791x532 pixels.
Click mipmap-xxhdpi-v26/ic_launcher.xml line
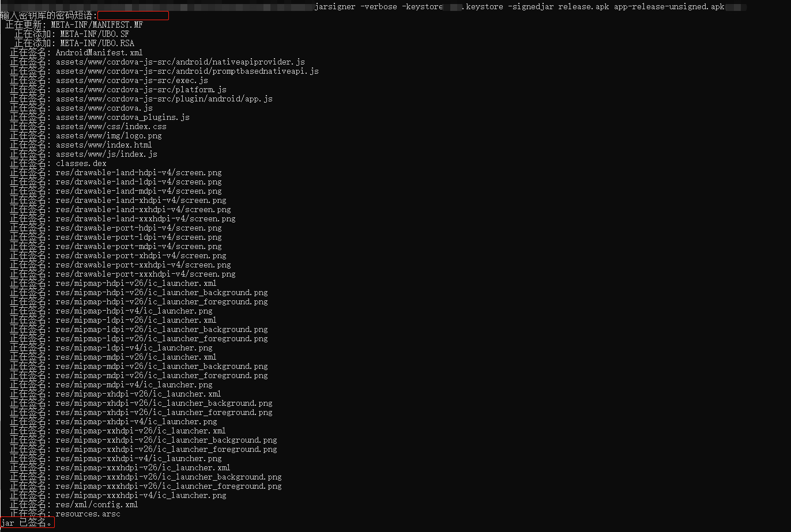tap(118, 431)
